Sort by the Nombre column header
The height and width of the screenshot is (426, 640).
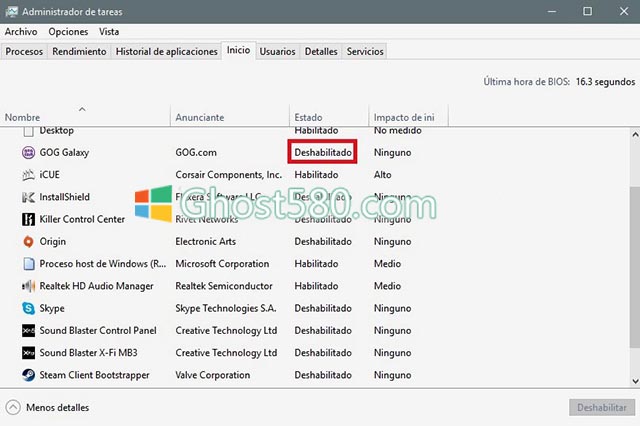85,118
